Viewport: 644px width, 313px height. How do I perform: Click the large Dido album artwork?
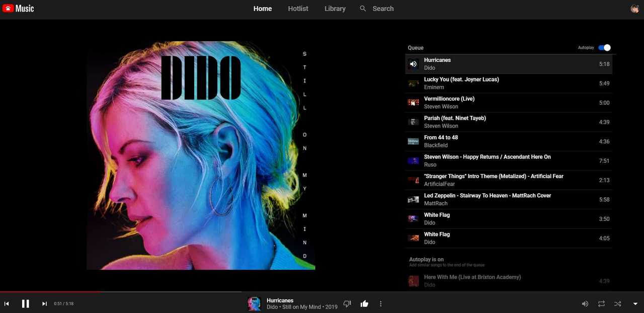(x=201, y=155)
